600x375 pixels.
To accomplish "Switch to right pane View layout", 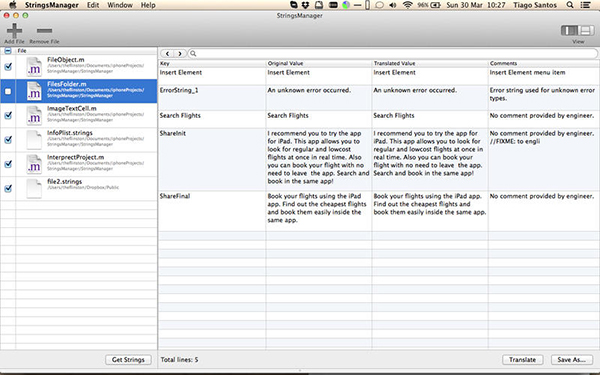I will click(586, 30).
